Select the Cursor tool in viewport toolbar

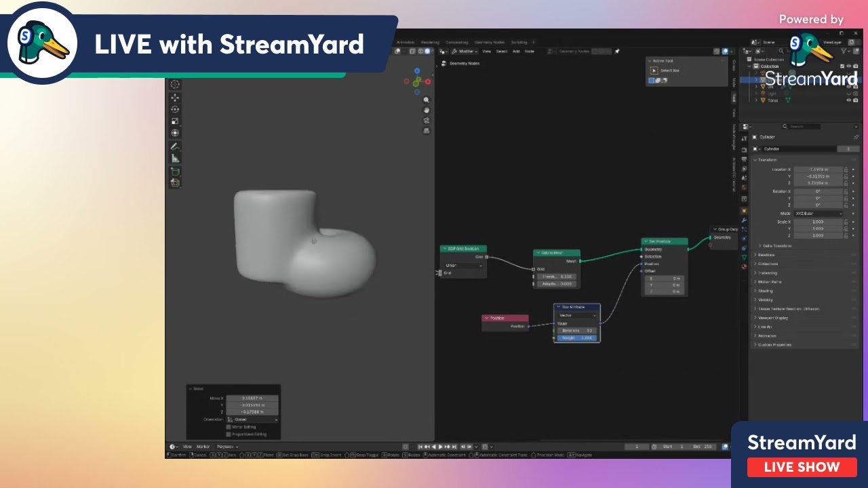coord(175,85)
